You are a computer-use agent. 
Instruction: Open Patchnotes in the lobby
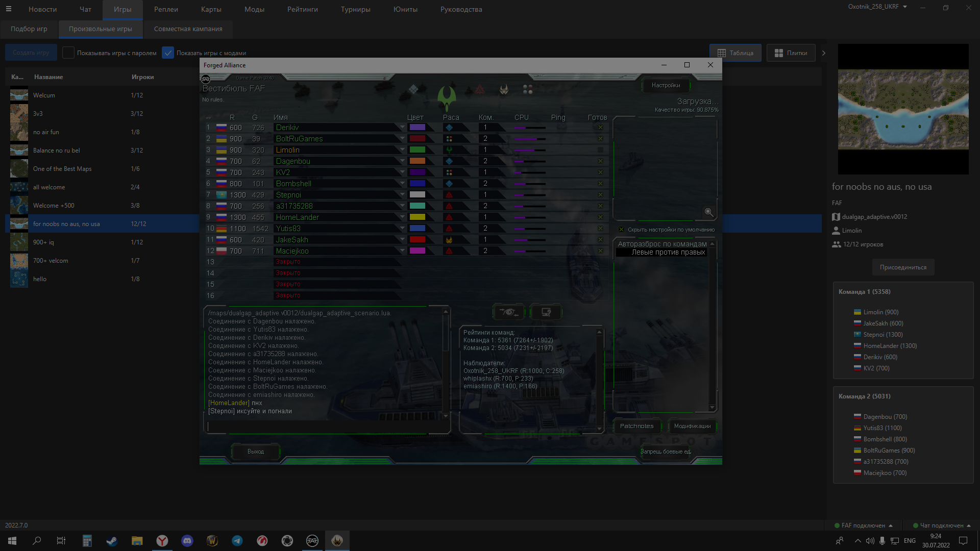click(x=636, y=426)
